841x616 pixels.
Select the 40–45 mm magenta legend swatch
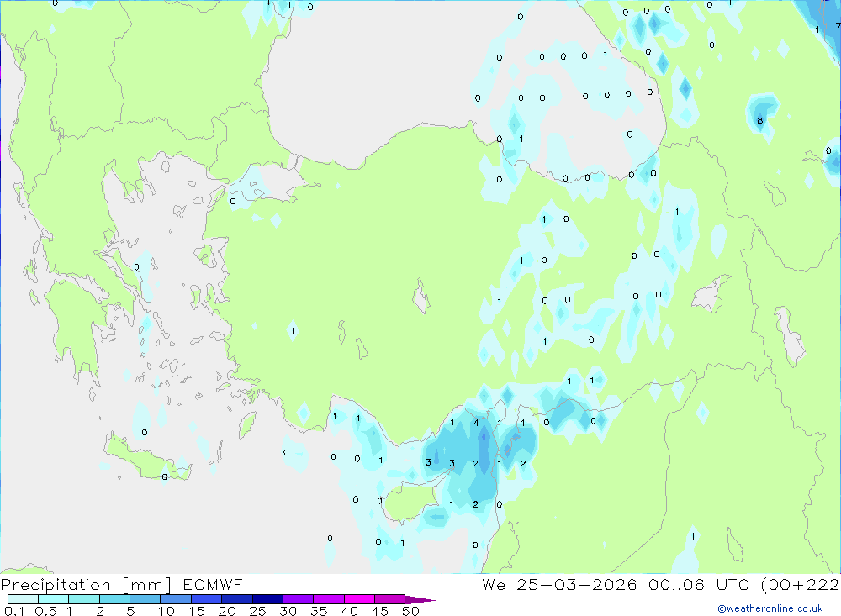359,599
